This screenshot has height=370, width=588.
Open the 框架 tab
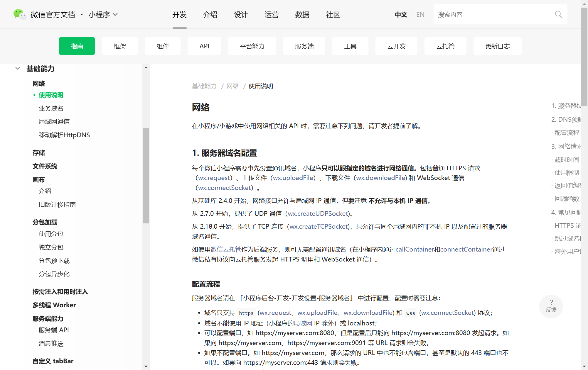coord(120,46)
